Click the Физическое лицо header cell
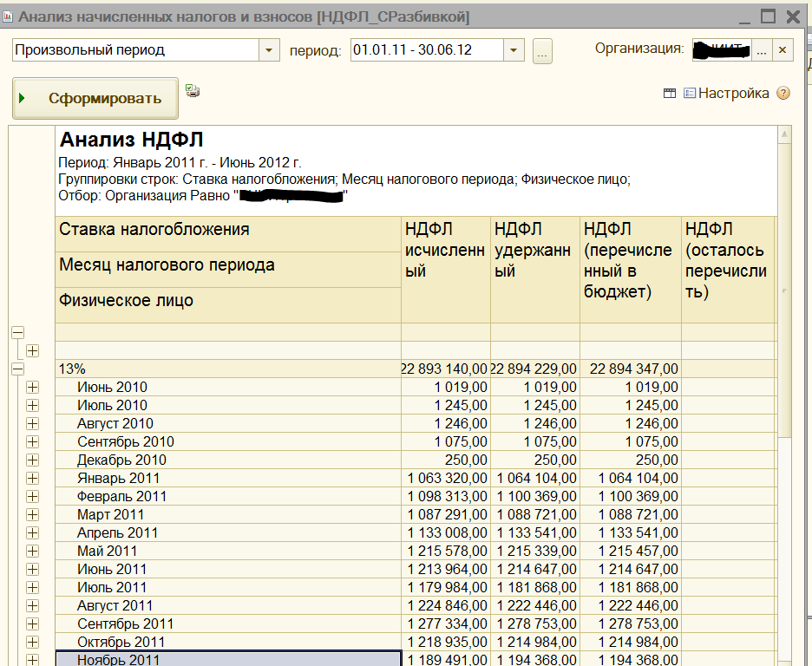 click(228, 305)
